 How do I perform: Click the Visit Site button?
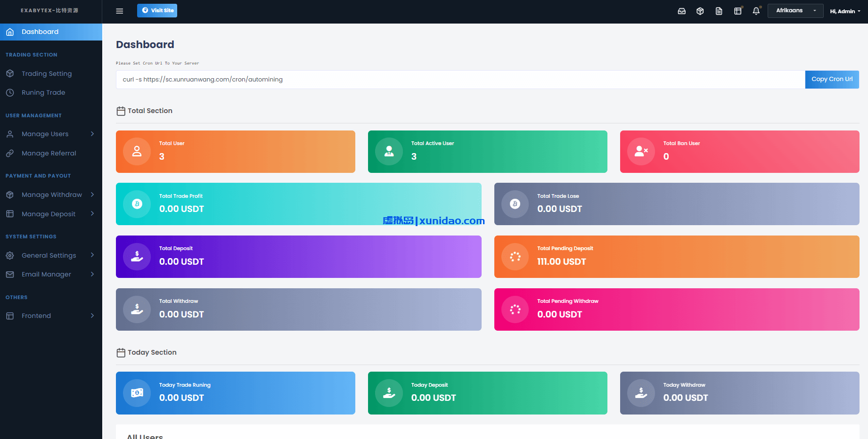pos(157,10)
